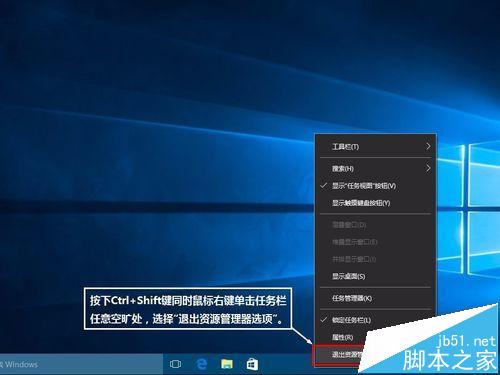Open File Explorer from the taskbar
500x375 pixels.
pos(227,364)
